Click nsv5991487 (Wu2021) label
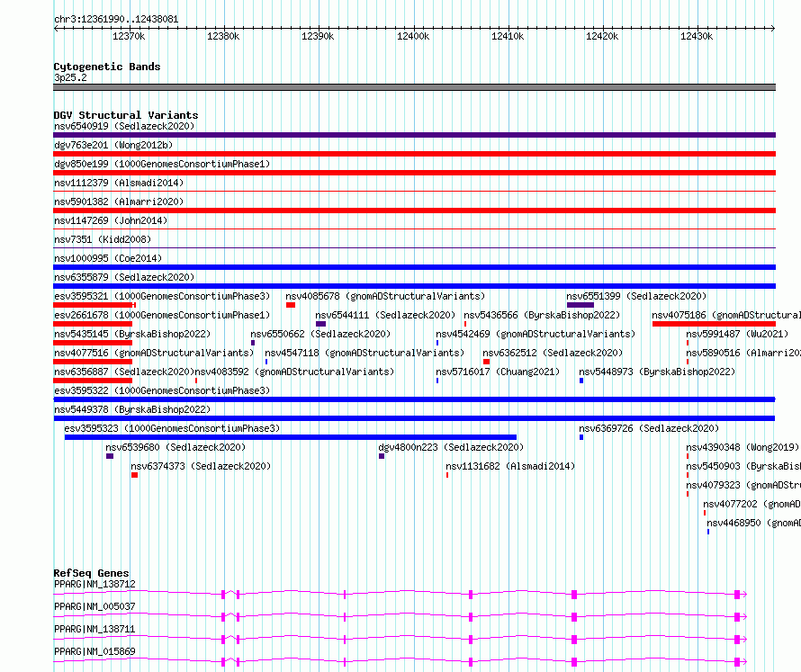801x672 pixels. click(x=737, y=334)
